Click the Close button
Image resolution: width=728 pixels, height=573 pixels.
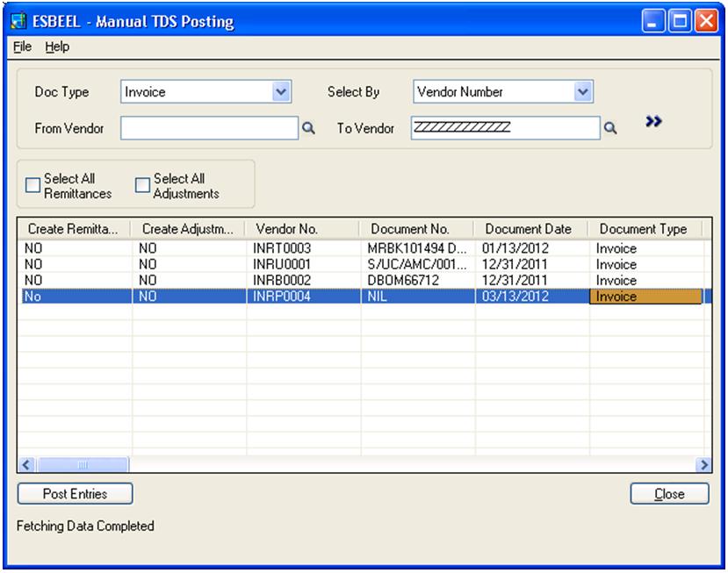pyautogui.click(x=669, y=494)
